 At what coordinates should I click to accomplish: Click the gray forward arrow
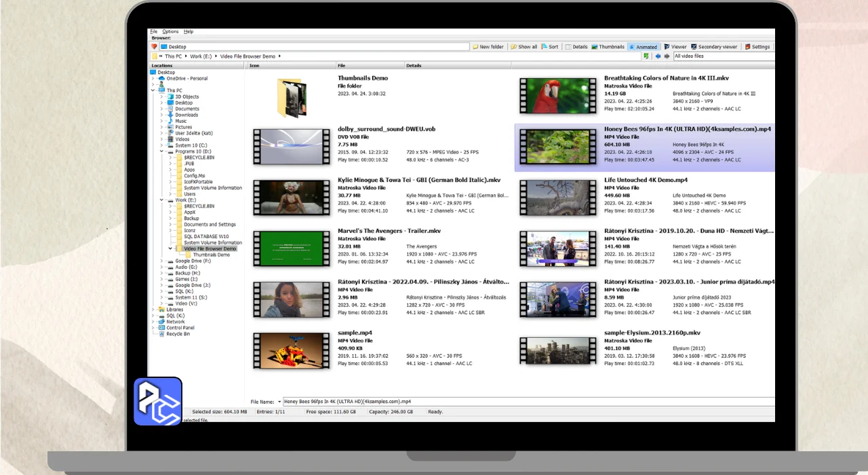[x=666, y=56]
